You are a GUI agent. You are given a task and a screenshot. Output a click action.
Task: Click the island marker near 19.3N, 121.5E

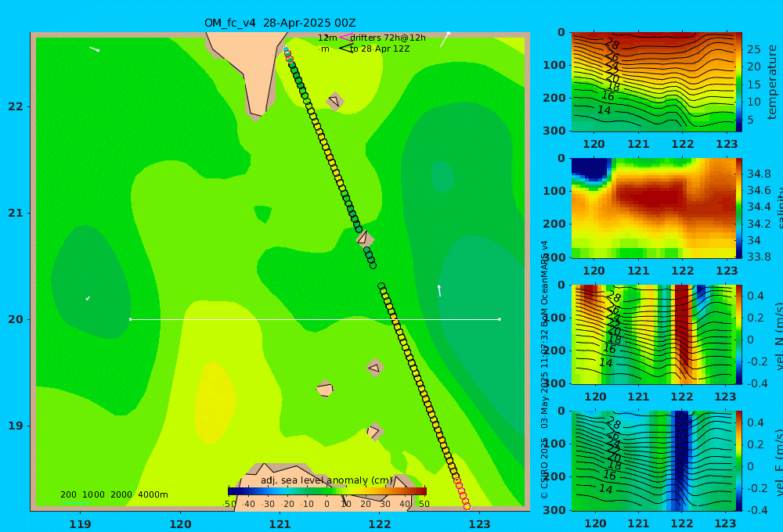tap(325, 390)
